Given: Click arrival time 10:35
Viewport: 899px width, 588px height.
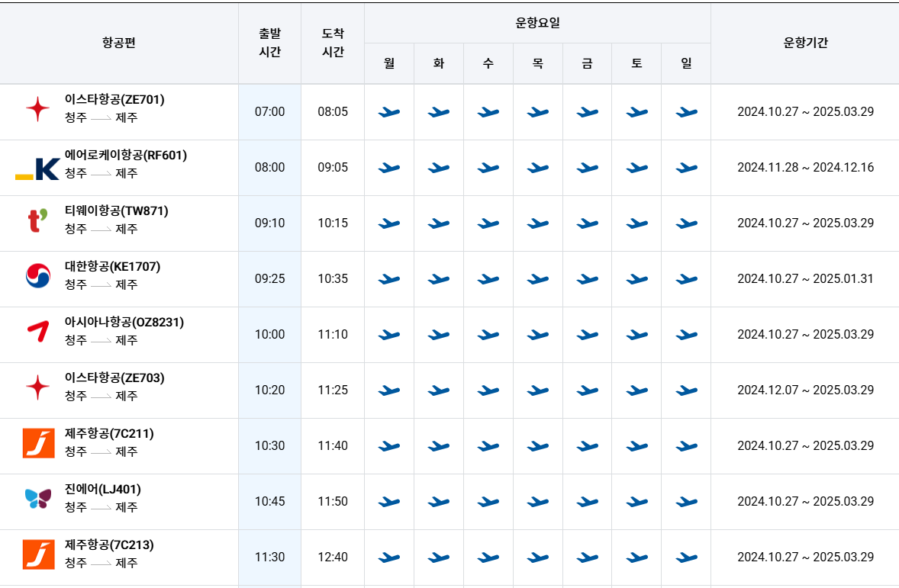Looking at the screenshot, I should point(333,278).
